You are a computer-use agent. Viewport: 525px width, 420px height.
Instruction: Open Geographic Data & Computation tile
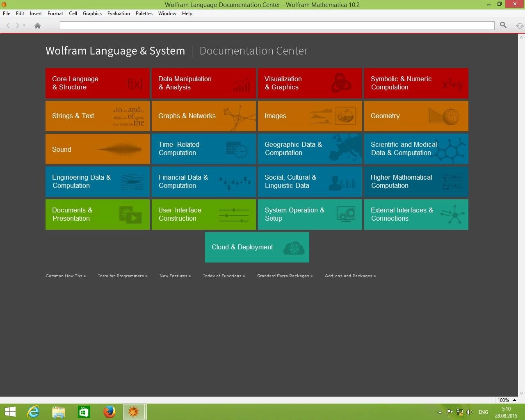click(x=310, y=149)
